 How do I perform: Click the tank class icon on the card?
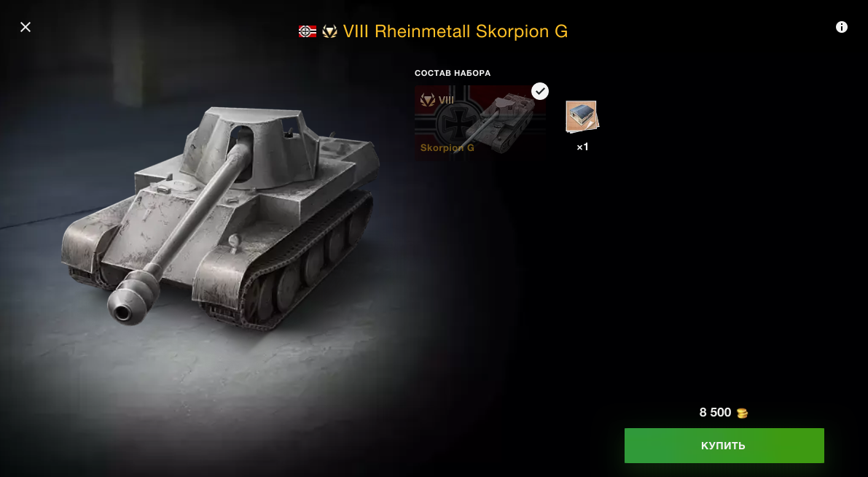tap(427, 100)
